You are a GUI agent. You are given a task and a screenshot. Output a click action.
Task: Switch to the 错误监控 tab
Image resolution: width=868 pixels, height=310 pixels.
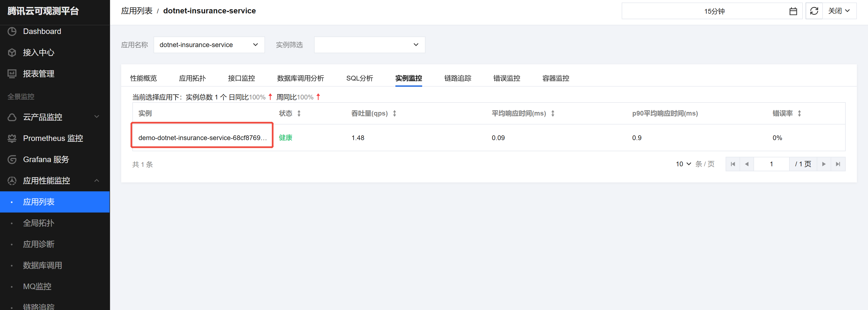click(x=506, y=78)
